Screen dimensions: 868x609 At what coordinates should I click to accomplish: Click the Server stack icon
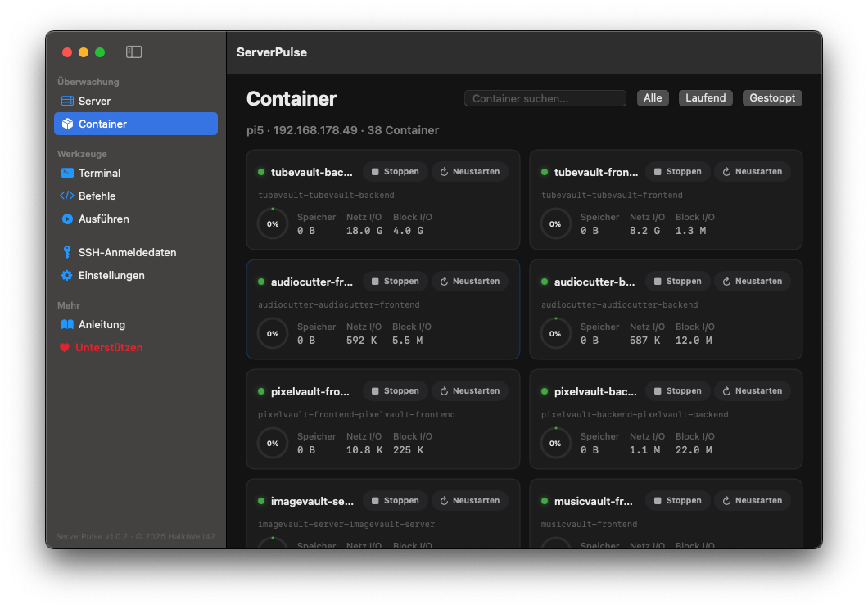click(x=67, y=101)
